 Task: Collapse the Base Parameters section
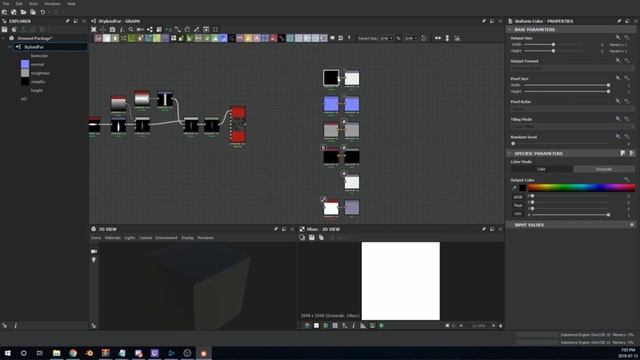point(509,30)
